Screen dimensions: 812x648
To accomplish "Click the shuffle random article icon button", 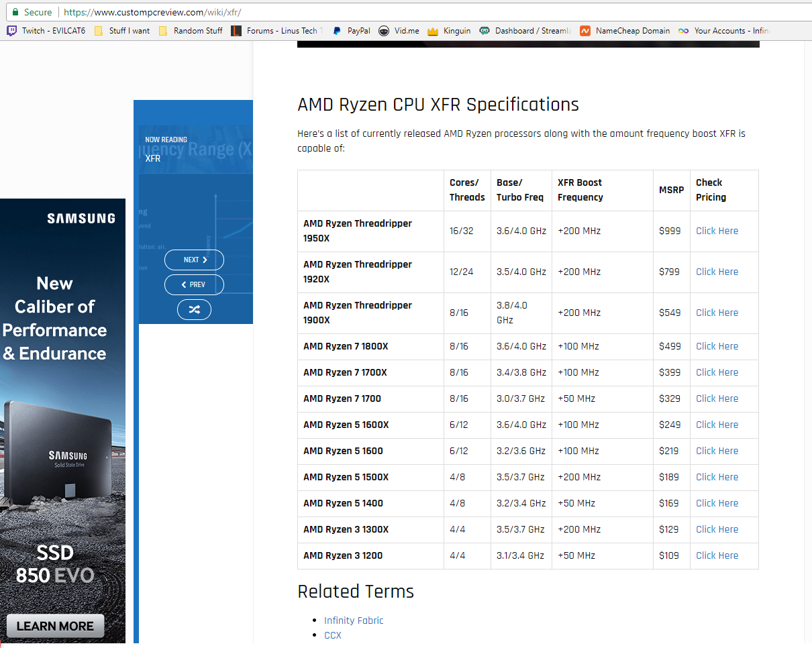I will [194, 309].
